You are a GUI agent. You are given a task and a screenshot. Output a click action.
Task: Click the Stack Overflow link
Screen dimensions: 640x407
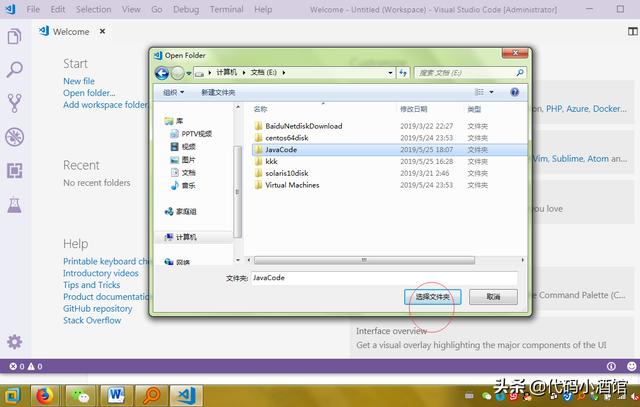coord(92,320)
